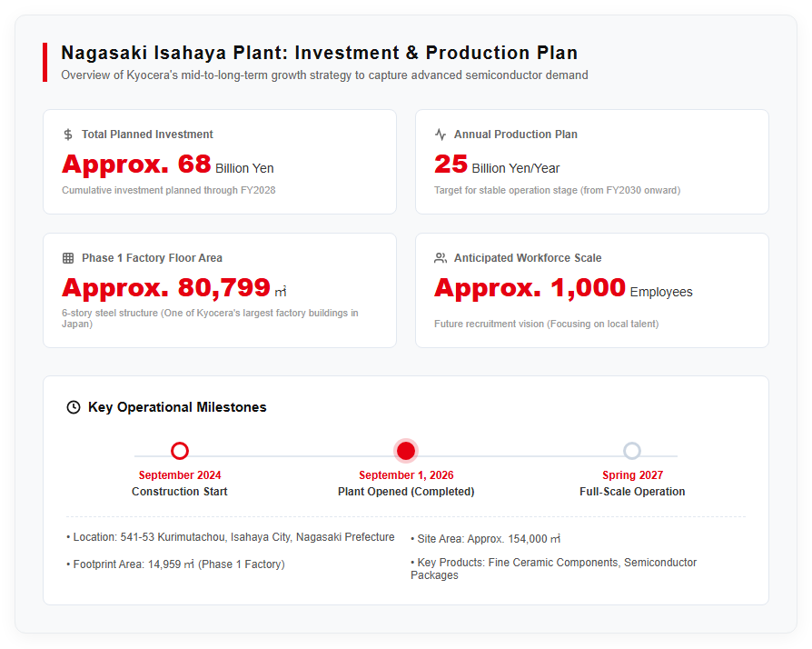Click the Spring 2027 date label
Image resolution: width=812 pixels, height=649 pixels.
632,475
